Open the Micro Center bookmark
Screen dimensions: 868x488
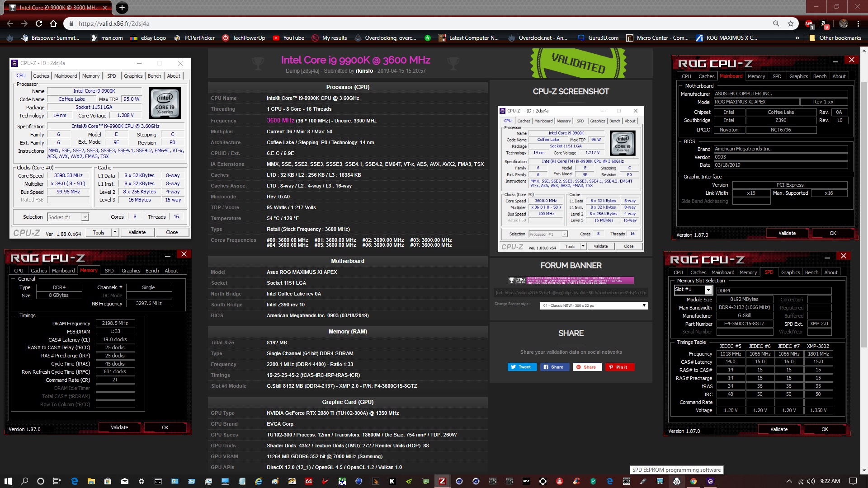click(657, 38)
